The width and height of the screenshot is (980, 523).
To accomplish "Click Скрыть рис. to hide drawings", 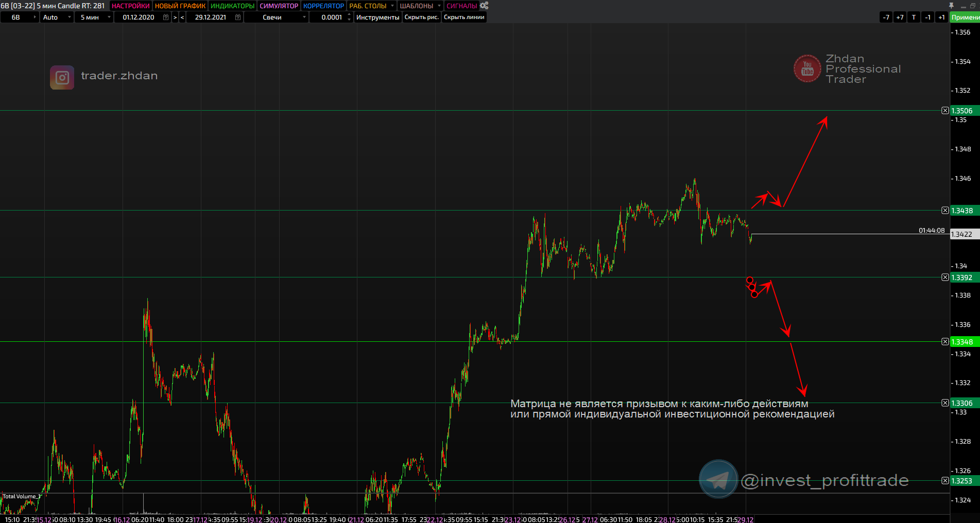I will tap(421, 17).
